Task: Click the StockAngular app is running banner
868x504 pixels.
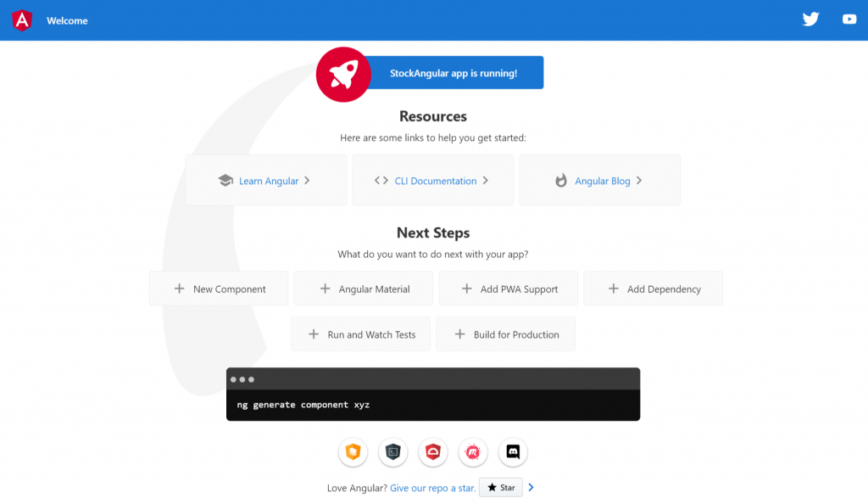Action: [x=454, y=73]
